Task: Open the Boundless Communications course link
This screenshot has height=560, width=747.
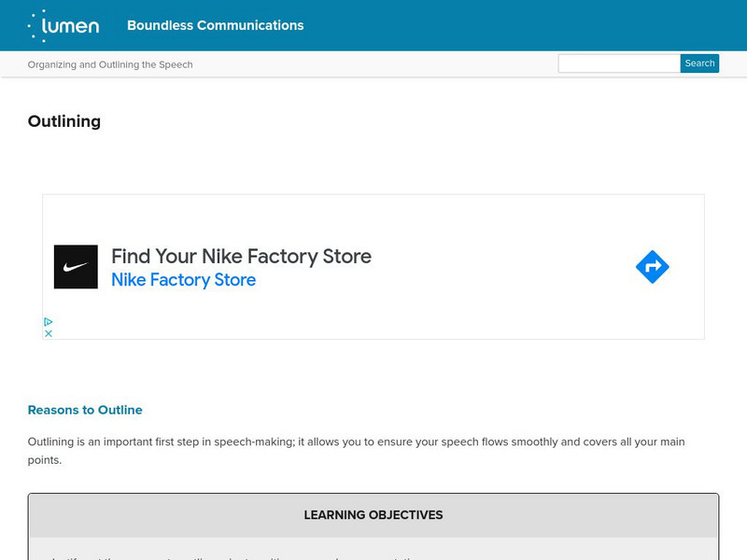Action: pyautogui.click(x=215, y=25)
